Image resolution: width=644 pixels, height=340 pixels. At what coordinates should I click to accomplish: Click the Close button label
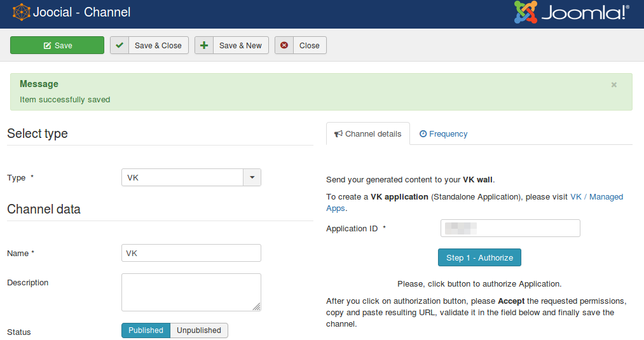tap(309, 46)
